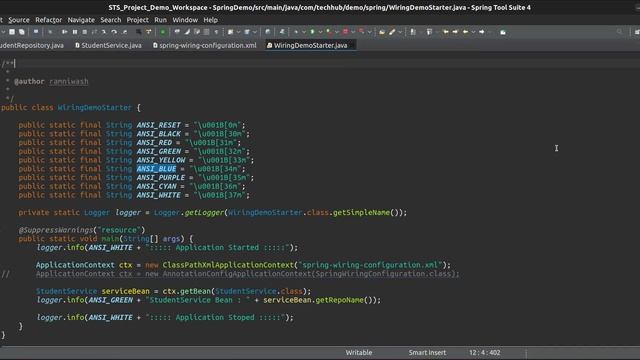Screen dimensions: 640x360
Task: Click the magnifier Quick Access search icon
Action: point(620,32)
